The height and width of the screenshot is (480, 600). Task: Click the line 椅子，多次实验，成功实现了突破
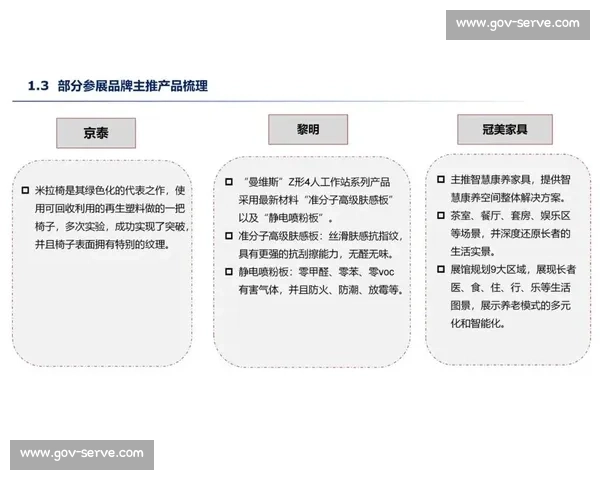click(112, 226)
